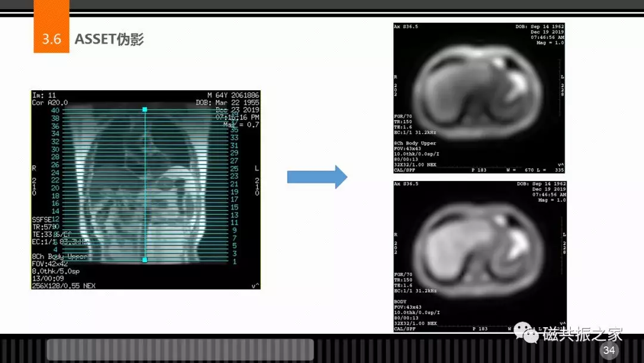The height and width of the screenshot is (363, 644).
Task: Click slice number 28 on localizer
Action: (x=55, y=157)
